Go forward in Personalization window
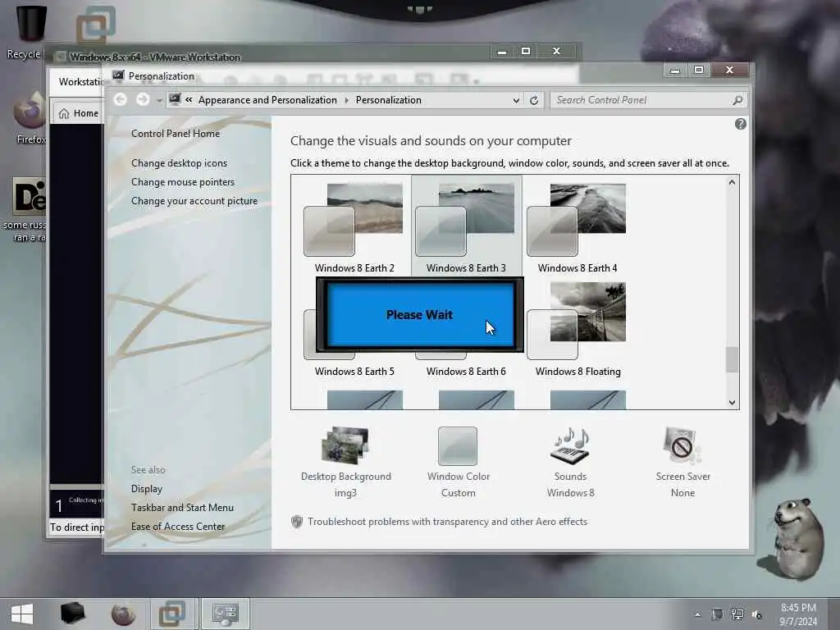The height and width of the screenshot is (630, 840). [143, 99]
